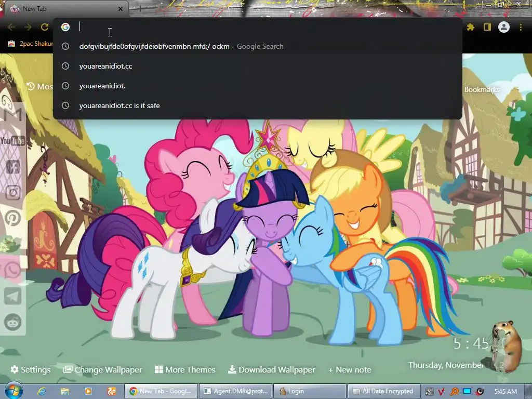The image size is (532, 399).
Task: Open the Facebook sidebar shortcut
Action: 13,167
